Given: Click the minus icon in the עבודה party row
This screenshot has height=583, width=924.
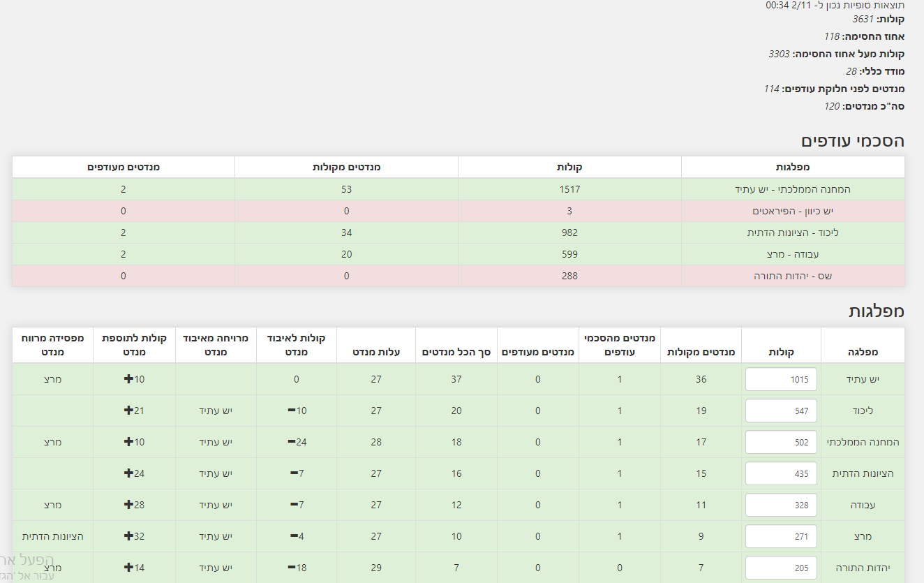Looking at the screenshot, I should point(295,505).
